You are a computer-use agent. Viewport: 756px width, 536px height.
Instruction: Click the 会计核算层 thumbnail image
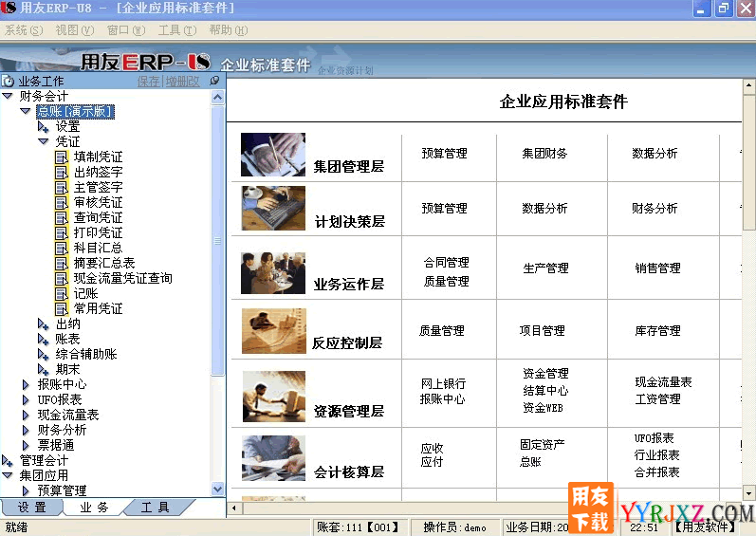coord(274,458)
